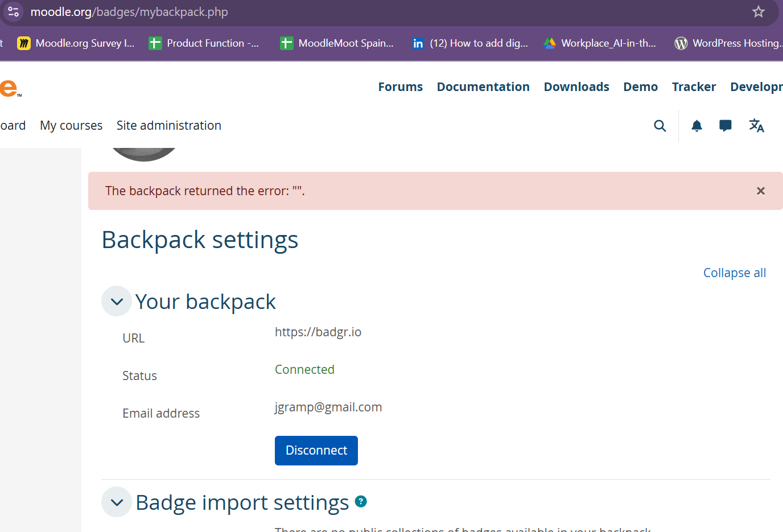Click the site information icon in address bar

14,11
